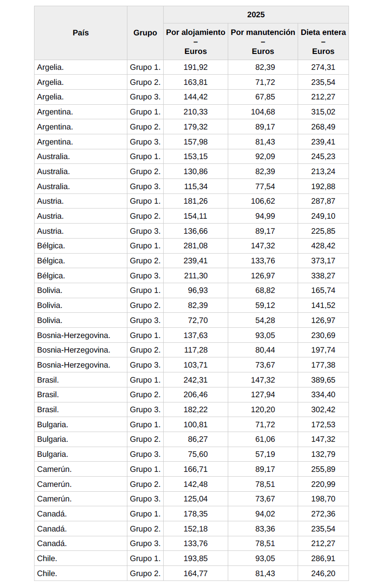Viewport: 387px width, 588px height.
Task: Click the Dieta entera Euros header
Action: (323, 42)
